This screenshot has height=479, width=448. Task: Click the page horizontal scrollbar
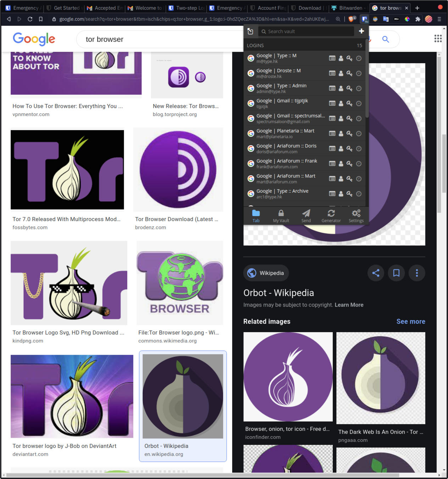(203, 475)
